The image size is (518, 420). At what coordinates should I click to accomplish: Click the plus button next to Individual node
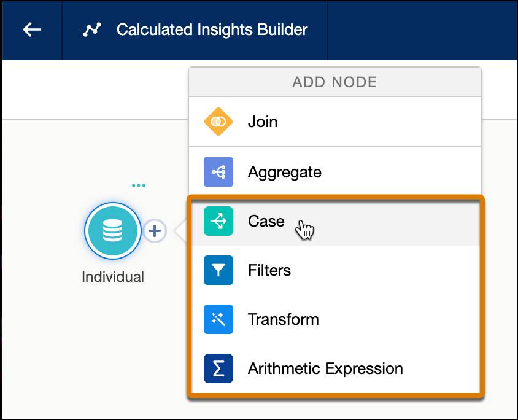(x=155, y=231)
